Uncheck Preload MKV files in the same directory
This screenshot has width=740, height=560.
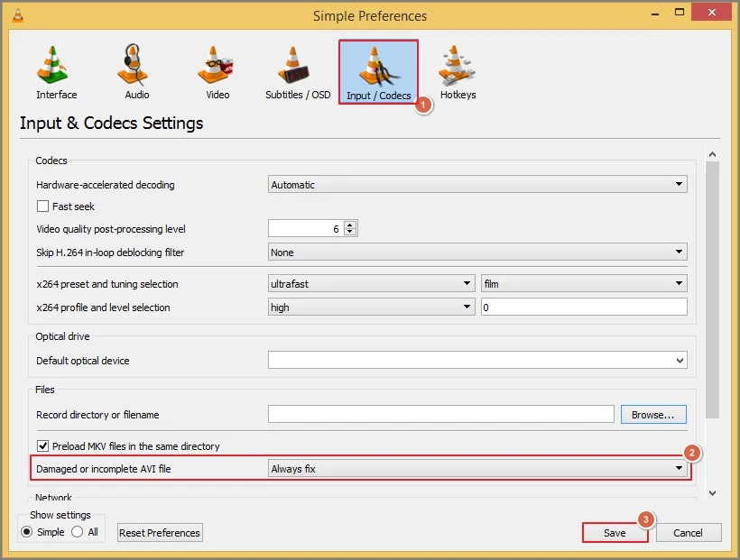click(x=43, y=445)
